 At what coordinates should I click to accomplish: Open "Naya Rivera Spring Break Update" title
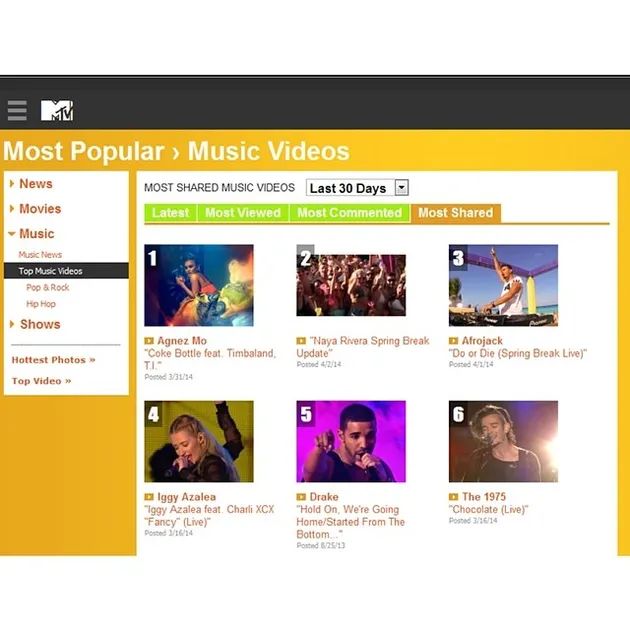(x=363, y=347)
